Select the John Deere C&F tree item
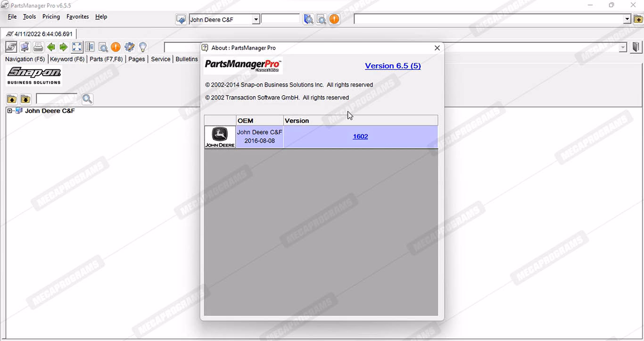This screenshot has width=644, height=341. point(50,111)
